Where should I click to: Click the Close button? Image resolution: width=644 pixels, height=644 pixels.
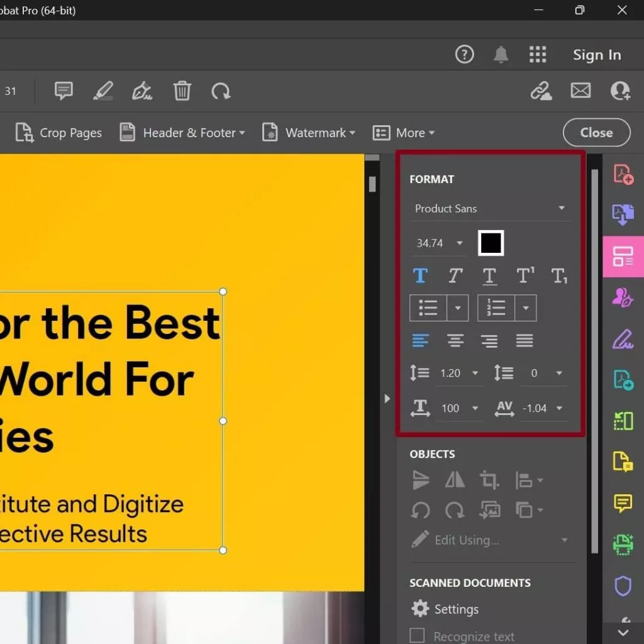coord(596,133)
